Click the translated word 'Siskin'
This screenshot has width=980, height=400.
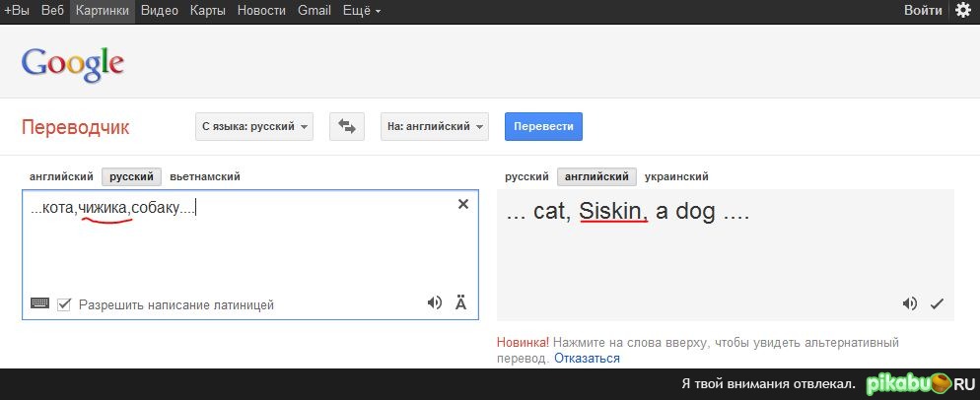click(612, 211)
